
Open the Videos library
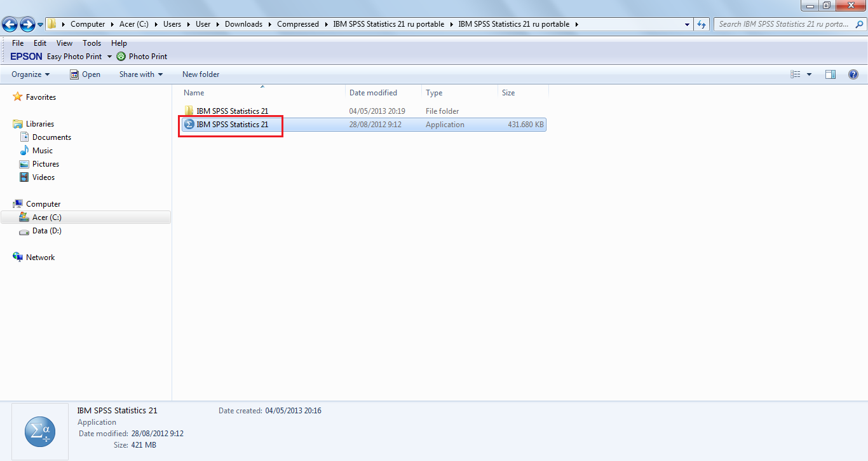(x=43, y=177)
